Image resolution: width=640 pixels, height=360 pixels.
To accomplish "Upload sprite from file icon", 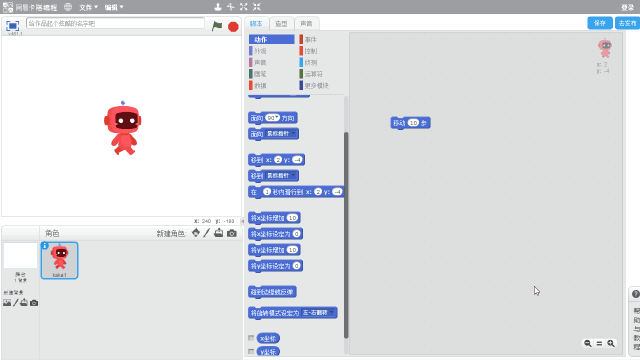I will (219, 233).
